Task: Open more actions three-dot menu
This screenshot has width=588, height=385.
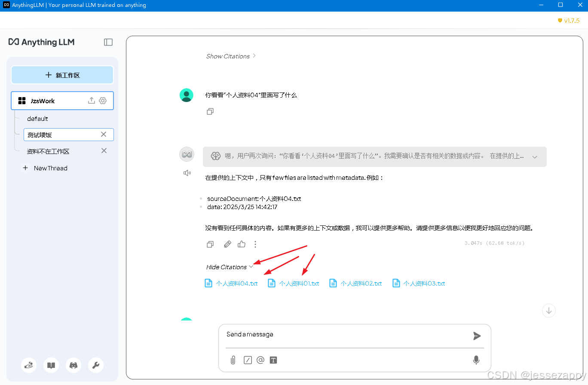Action: coord(255,244)
